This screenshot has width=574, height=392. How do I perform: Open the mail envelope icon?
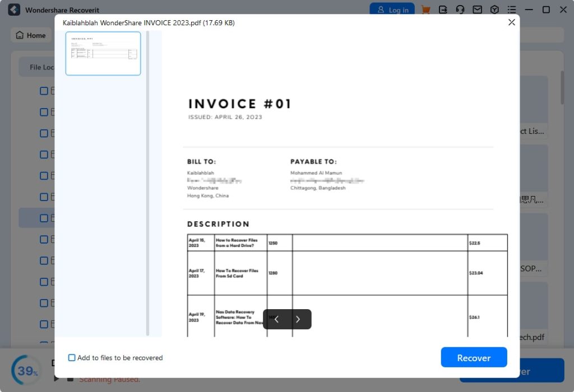(x=478, y=10)
